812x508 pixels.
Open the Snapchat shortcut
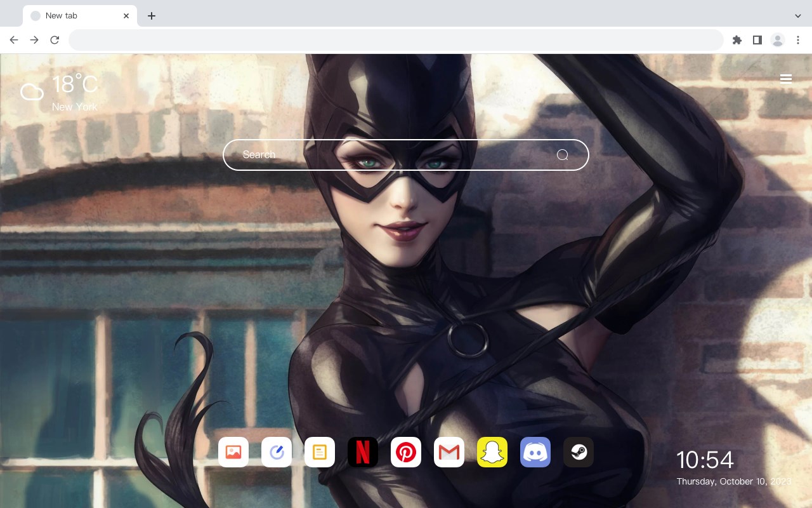492,452
